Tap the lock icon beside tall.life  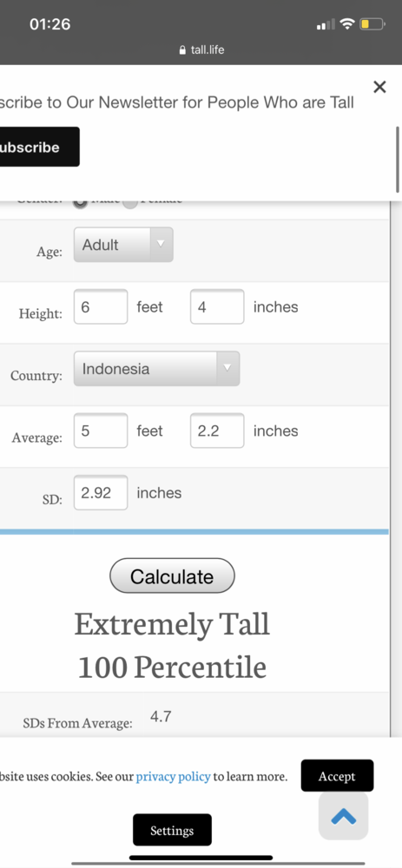[183, 50]
